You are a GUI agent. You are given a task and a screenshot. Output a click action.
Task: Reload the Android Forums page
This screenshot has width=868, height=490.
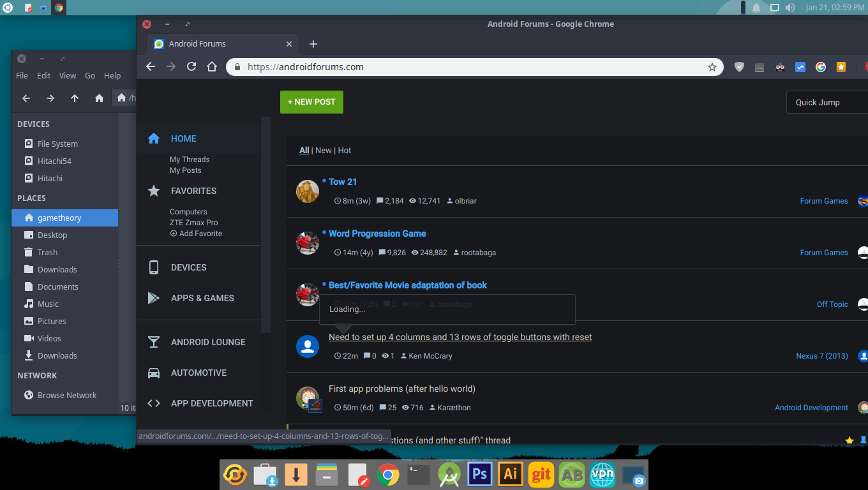[x=191, y=66]
